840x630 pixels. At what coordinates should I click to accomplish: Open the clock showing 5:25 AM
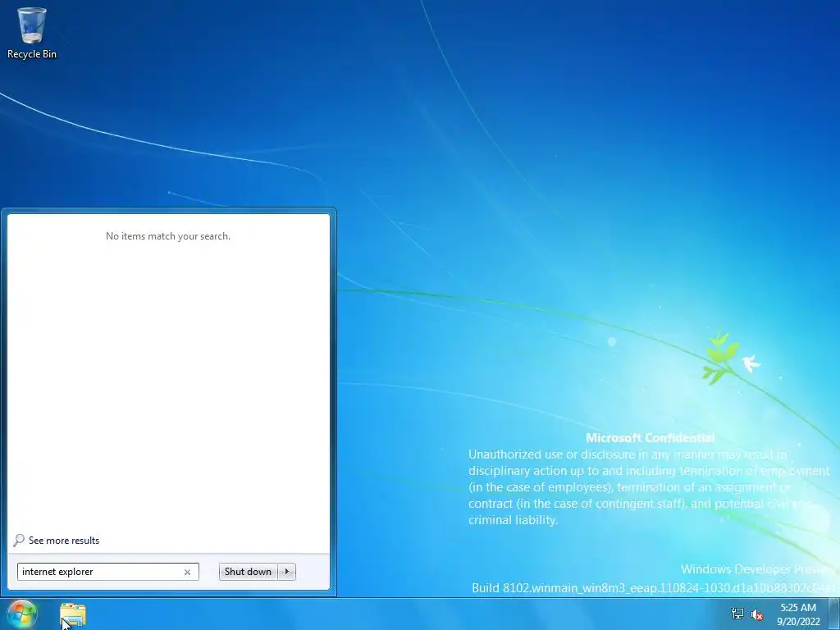coord(798,614)
